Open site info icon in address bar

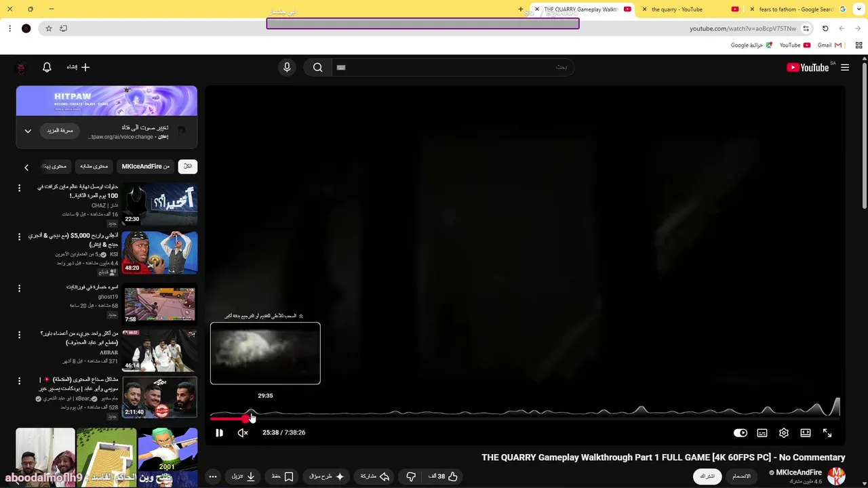806,28
